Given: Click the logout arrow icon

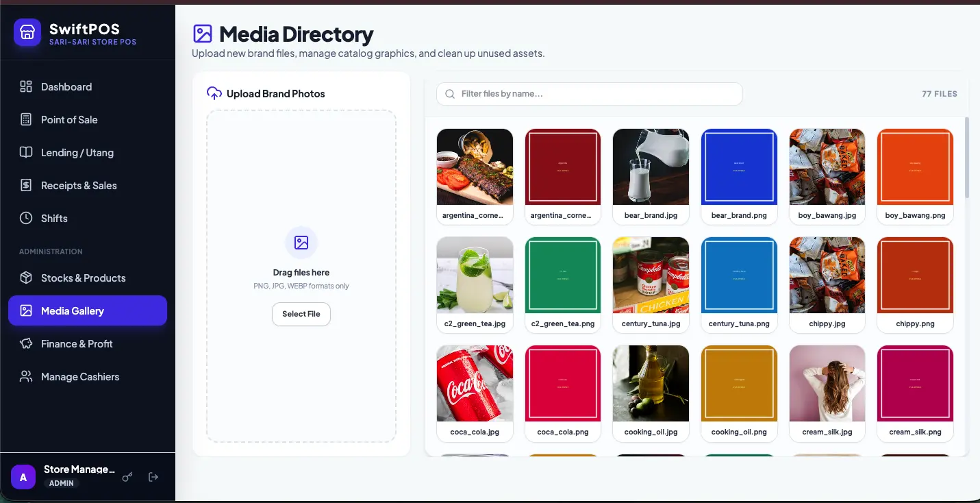Looking at the screenshot, I should [153, 477].
